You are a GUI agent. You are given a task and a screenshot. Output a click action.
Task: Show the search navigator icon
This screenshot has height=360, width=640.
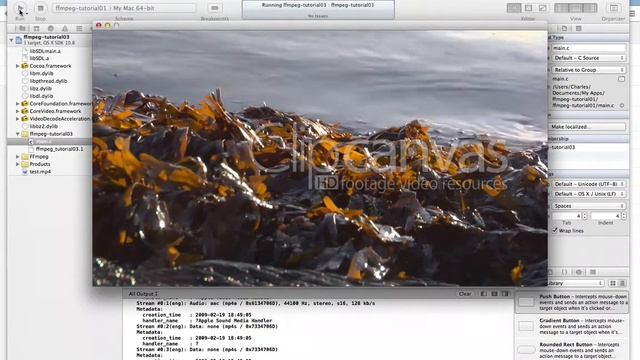pyautogui.click(x=51, y=28)
